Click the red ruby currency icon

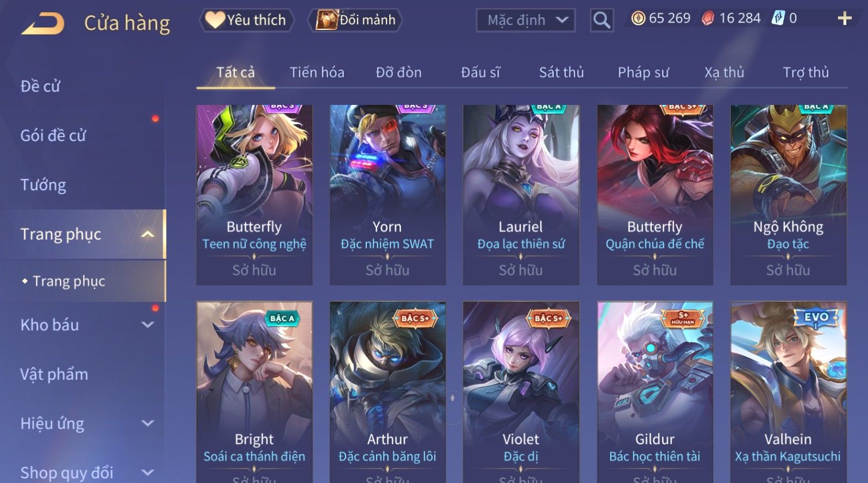coord(708,19)
